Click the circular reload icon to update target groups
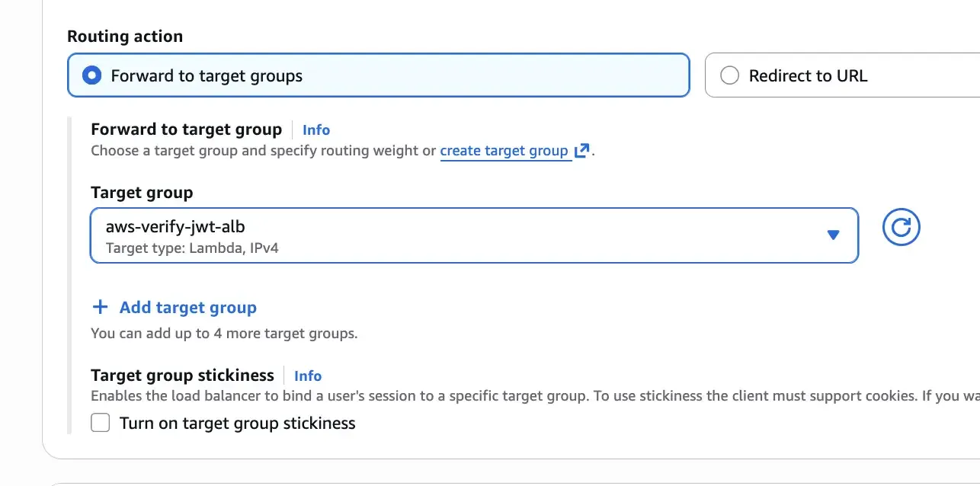 tap(901, 226)
